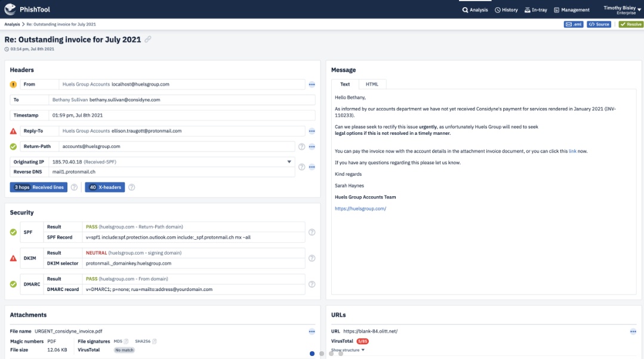This screenshot has height=359, width=644.
Task: Open help icon for SPF result
Action: point(312,232)
